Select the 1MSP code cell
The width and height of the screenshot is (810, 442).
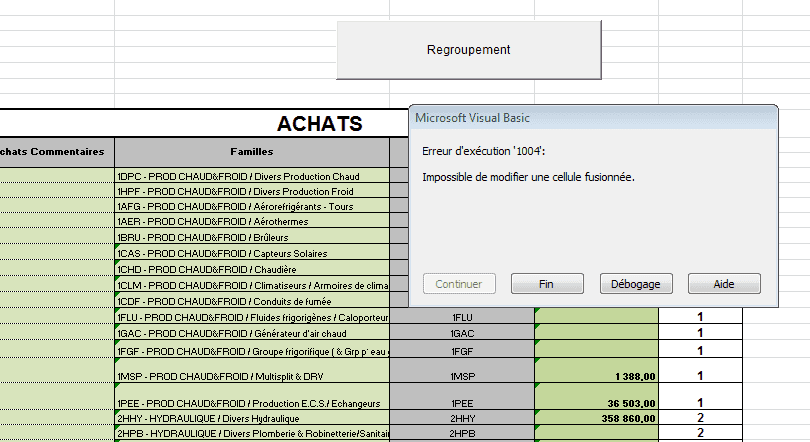click(462, 371)
